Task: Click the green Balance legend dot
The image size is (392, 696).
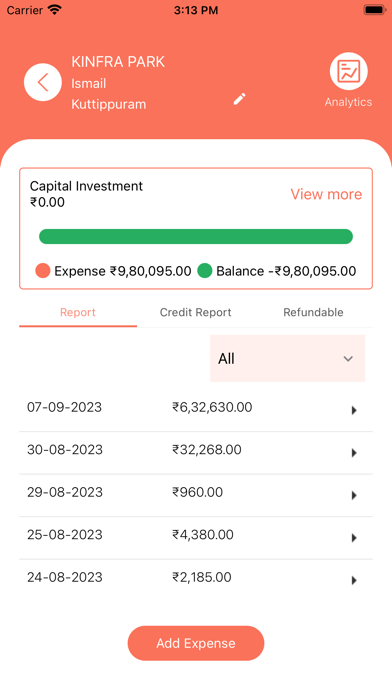Action: coord(205,271)
